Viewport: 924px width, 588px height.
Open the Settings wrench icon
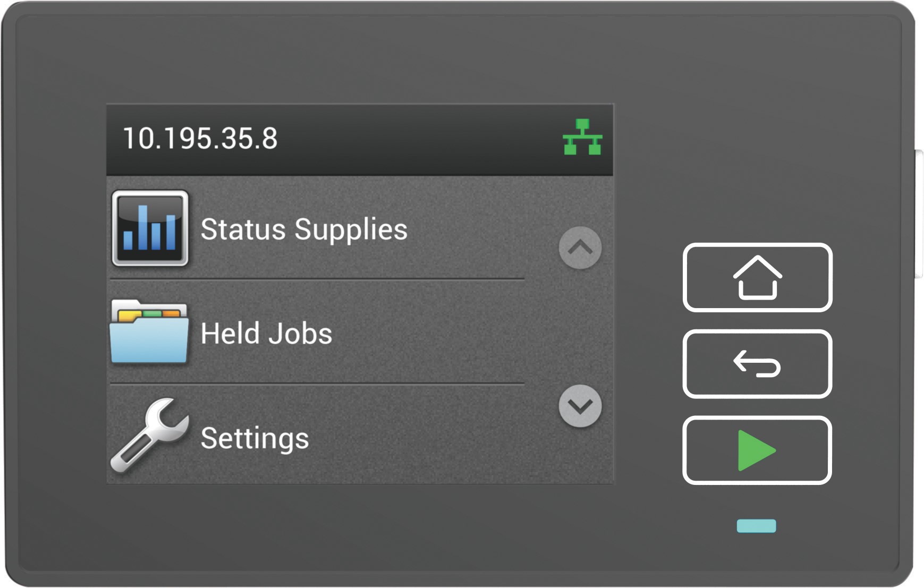click(x=149, y=435)
